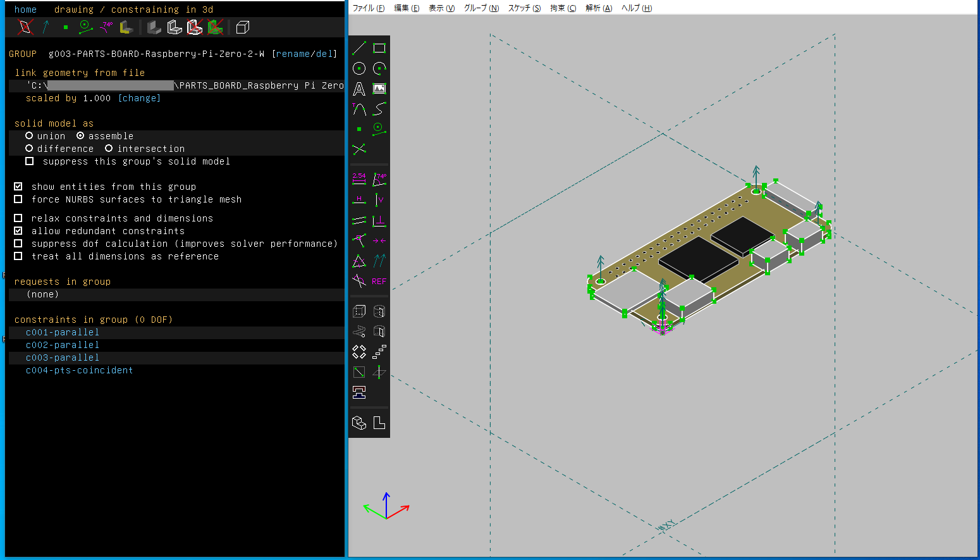The height and width of the screenshot is (560, 980).
Task: Toggle shaded solid model display icon
Action: [154, 27]
